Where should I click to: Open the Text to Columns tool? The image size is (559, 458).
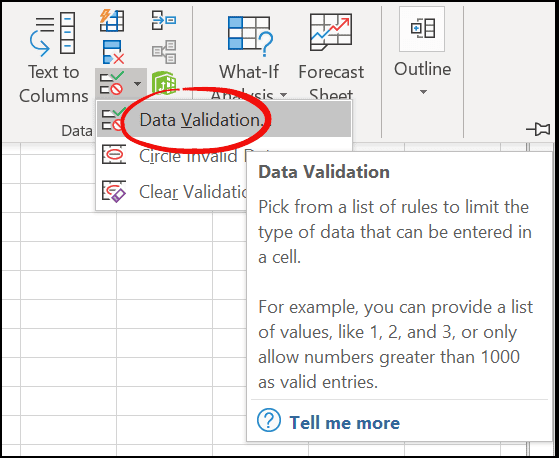pyautogui.click(x=53, y=58)
